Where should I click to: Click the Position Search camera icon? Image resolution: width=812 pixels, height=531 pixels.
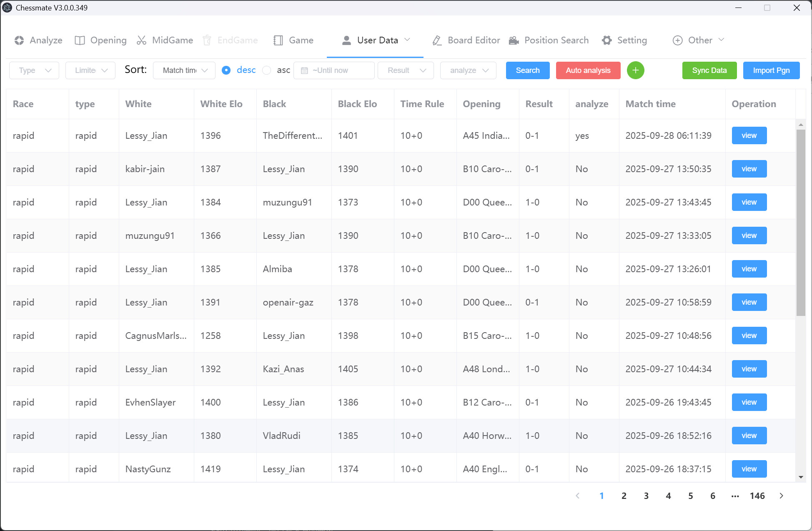point(514,40)
